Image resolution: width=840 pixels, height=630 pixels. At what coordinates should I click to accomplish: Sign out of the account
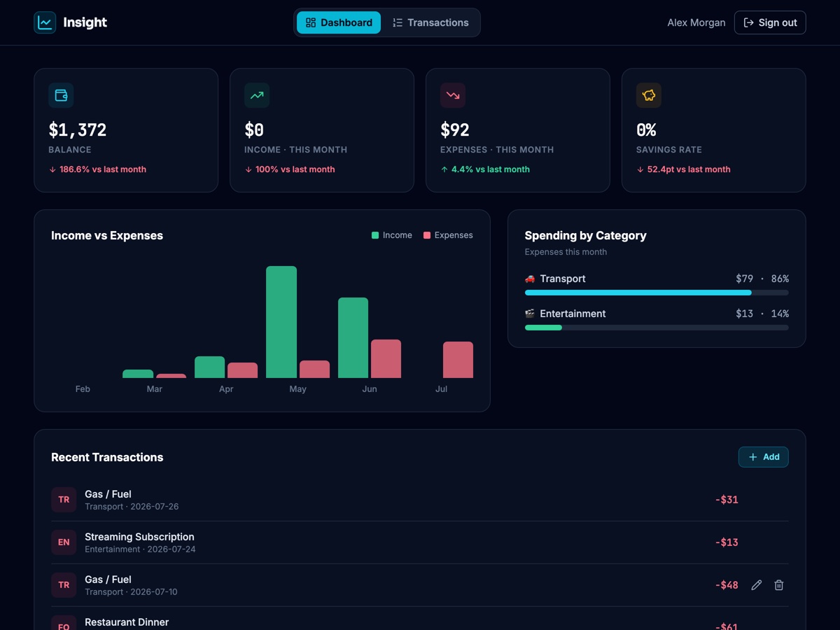point(770,22)
